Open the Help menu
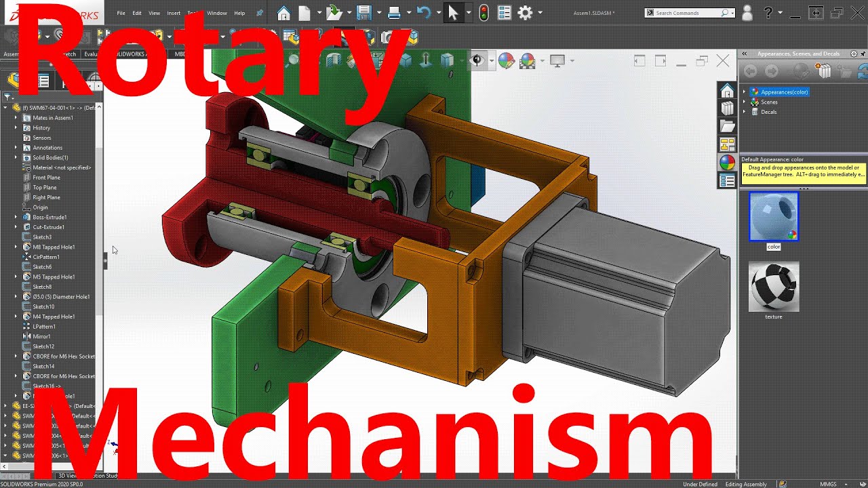Image resolution: width=868 pixels, height=488 pixels. tap(239, 13)
